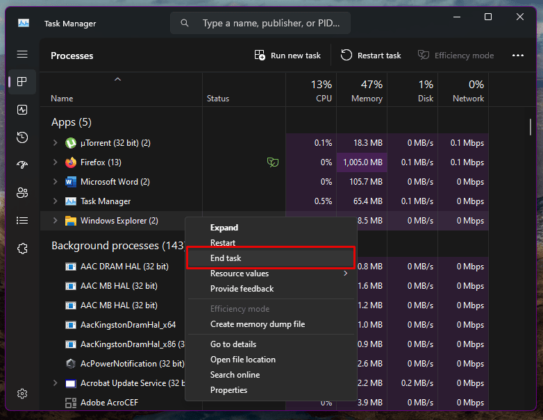The height and width of the screenshot is (420, 543).
Task: Choose Go to details menu entry
Action: tap(271, 344)
